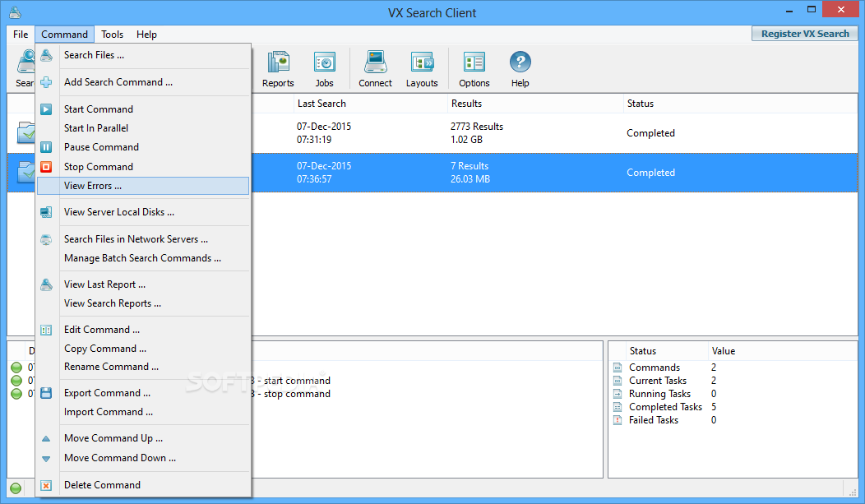The width and height of the screenshot is (865, 504).
Task: Click the Commands status row icon
Action: (x=618, y=368)
